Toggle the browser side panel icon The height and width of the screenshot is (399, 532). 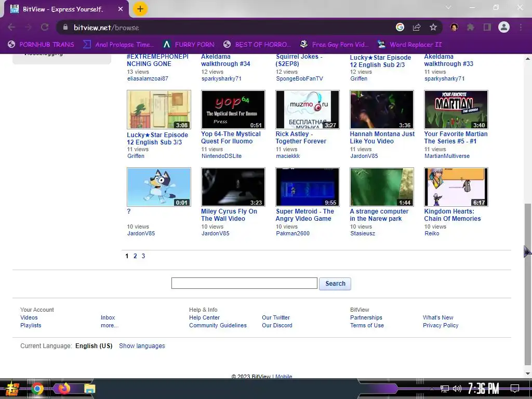(x=487, y=27)
